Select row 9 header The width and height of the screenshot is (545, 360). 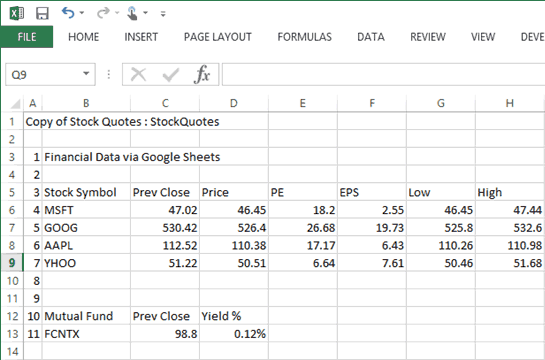tap(12, 263)
